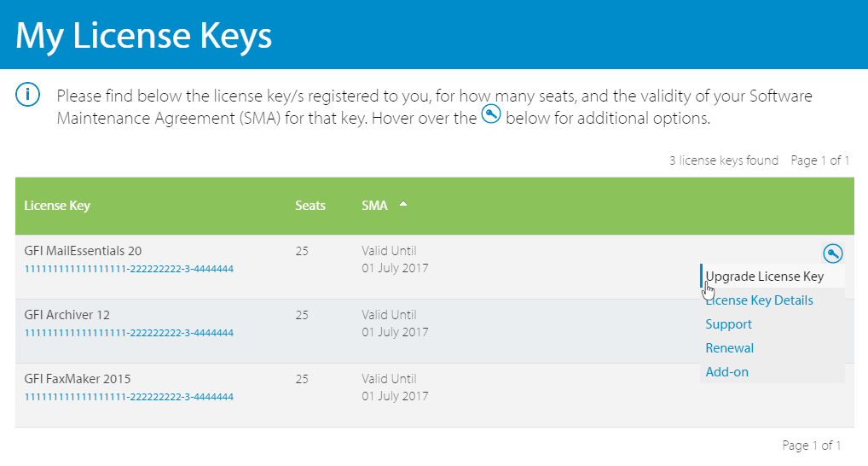This screenshot has width=868, height=466.
Task: Open the GFI Archiver 12 license key link
Action: [x=129, y=333]
